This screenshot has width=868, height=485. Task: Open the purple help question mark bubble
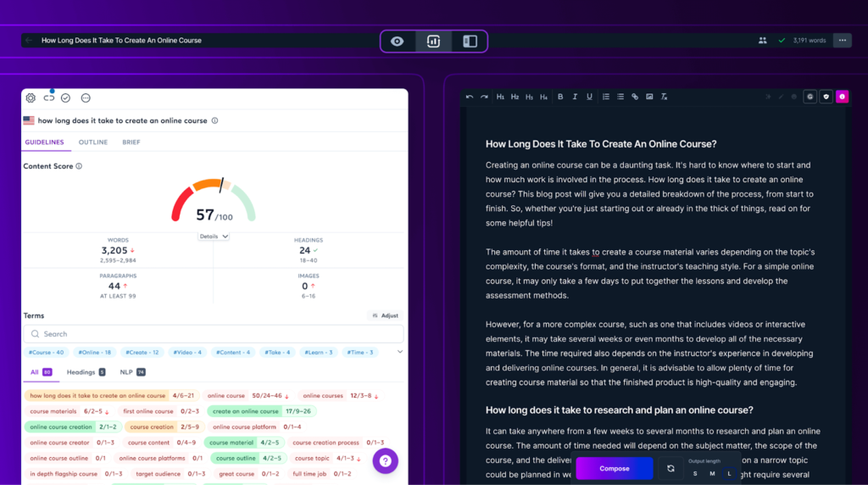(x=385, y=461)
